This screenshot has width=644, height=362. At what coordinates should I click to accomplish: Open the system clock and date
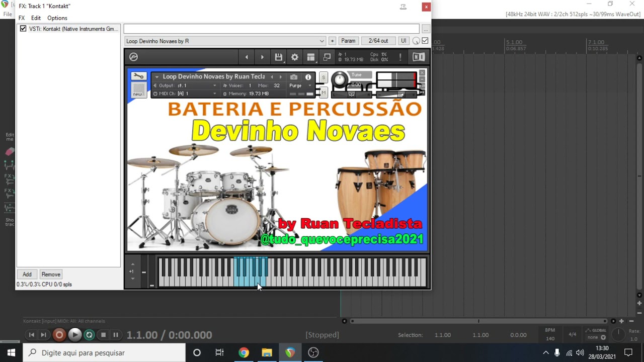[602, 352]
